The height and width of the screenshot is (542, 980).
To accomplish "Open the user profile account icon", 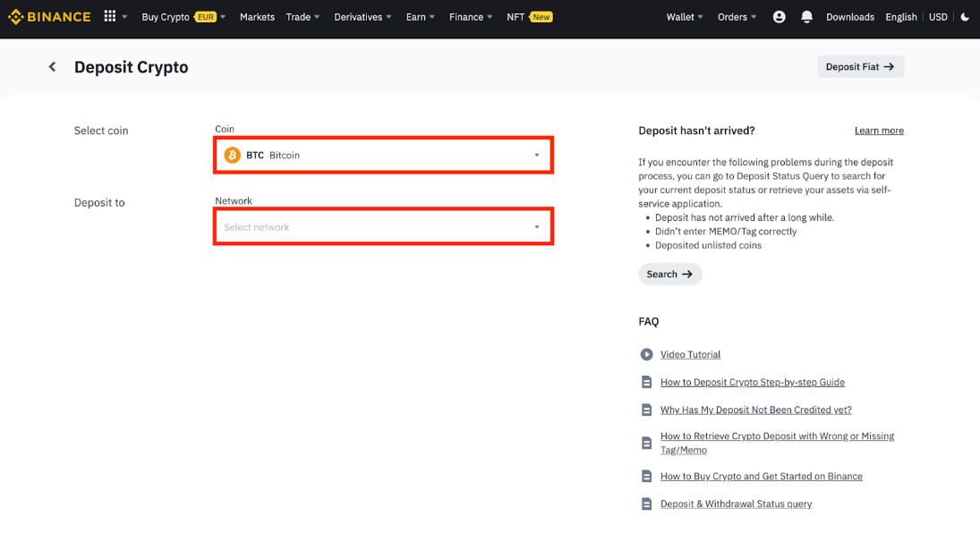I will (x=779, y=17).
